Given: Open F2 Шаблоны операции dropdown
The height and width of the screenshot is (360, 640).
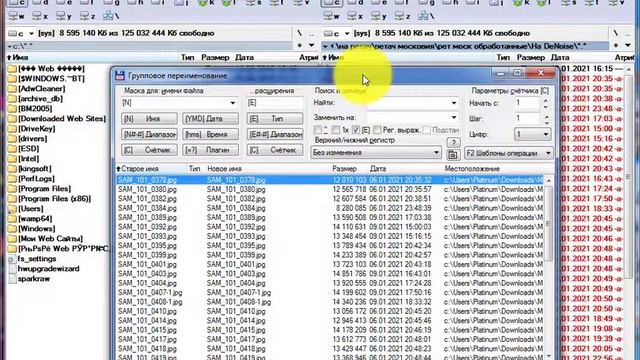Looking at the screenshot, I should (509, 153).
